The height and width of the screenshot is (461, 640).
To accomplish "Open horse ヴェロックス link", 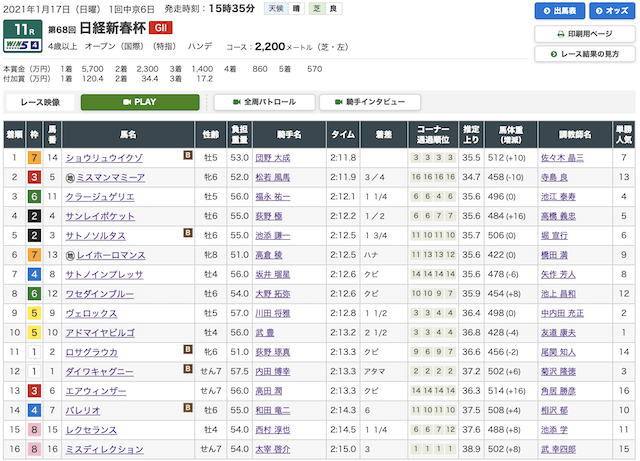I will (91, 313).
